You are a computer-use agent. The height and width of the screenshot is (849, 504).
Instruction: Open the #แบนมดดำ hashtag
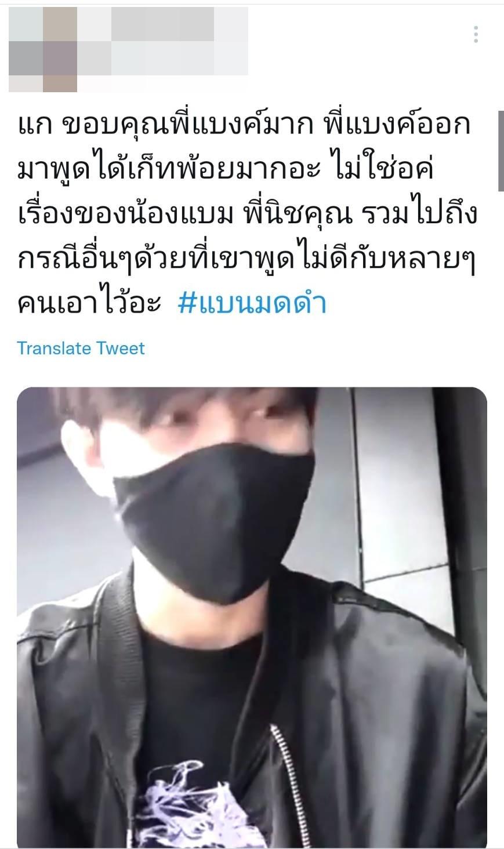coord(252,304)
